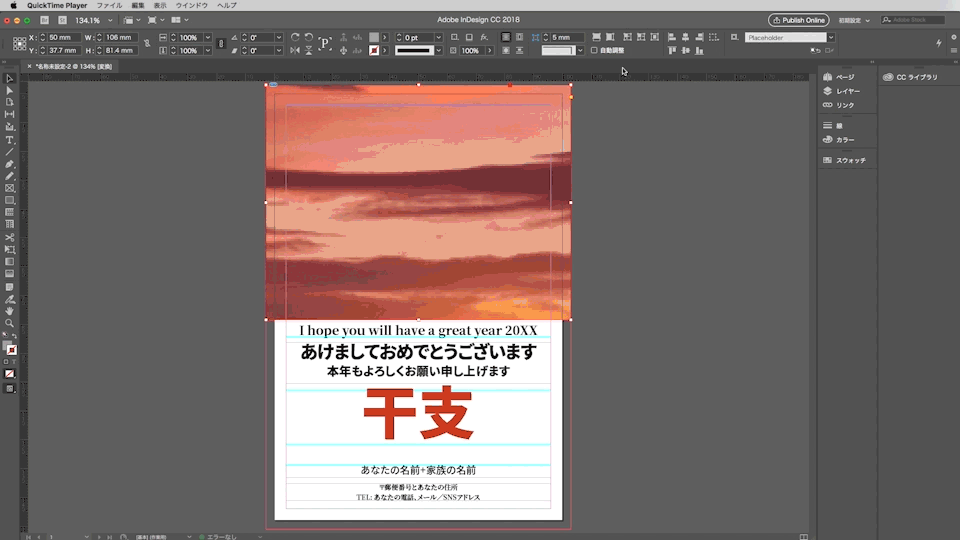Select the Line tool
The image size is (960, 540).
click(x=9, y=152)
